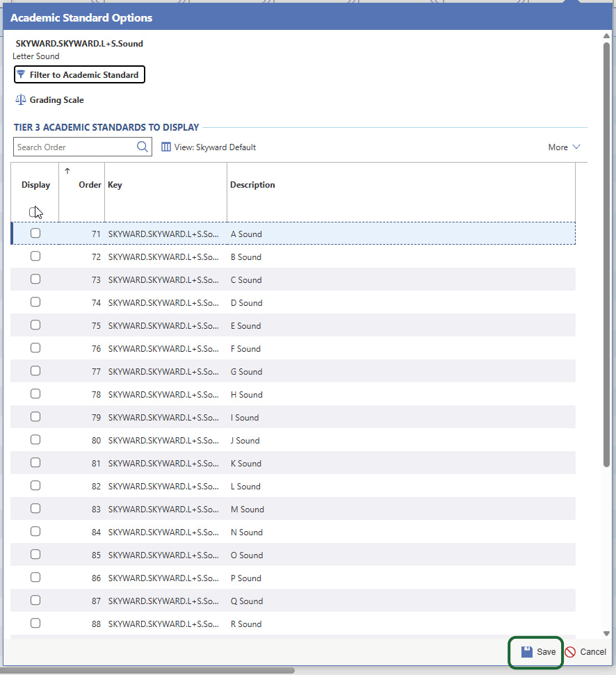This screenshot has height=675, width=616.
Task: Check the Display box for O Sound
Action: click(x=35, y=554)
